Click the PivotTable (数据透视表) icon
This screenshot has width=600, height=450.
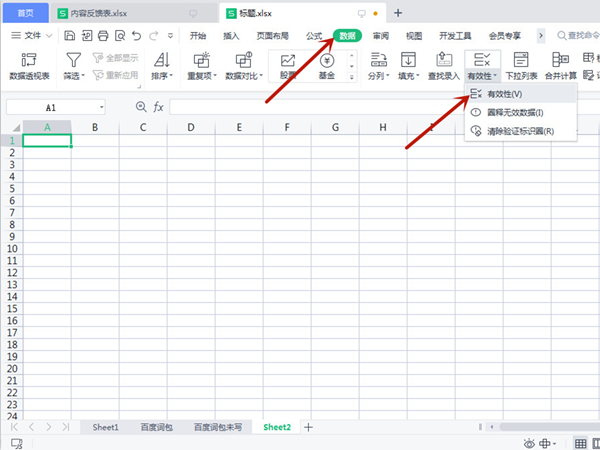click(29, 62)
